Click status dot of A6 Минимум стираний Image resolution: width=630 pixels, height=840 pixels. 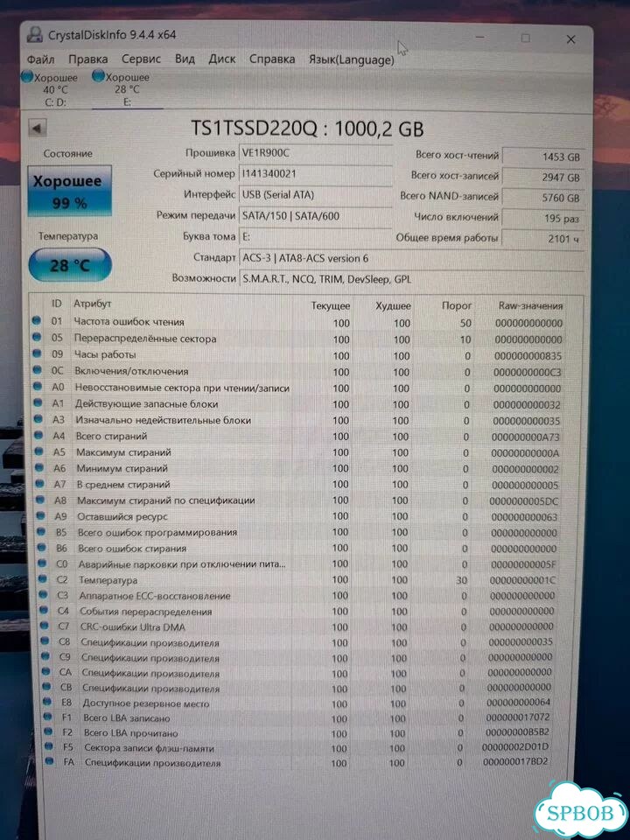click(x=39, y=467)
